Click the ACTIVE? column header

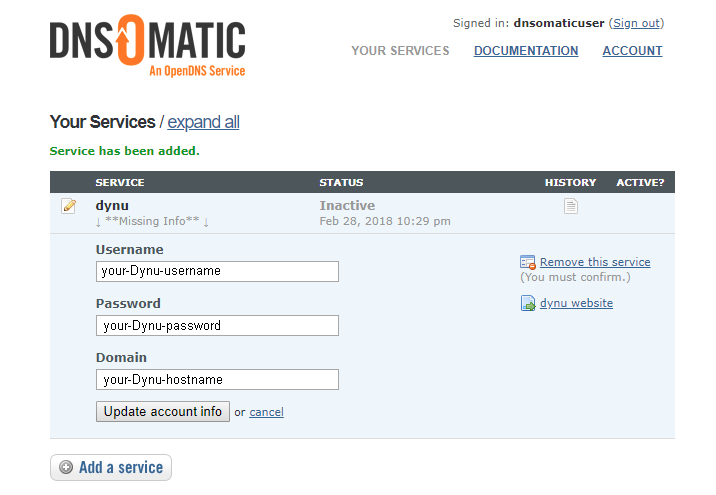point(640,182)
